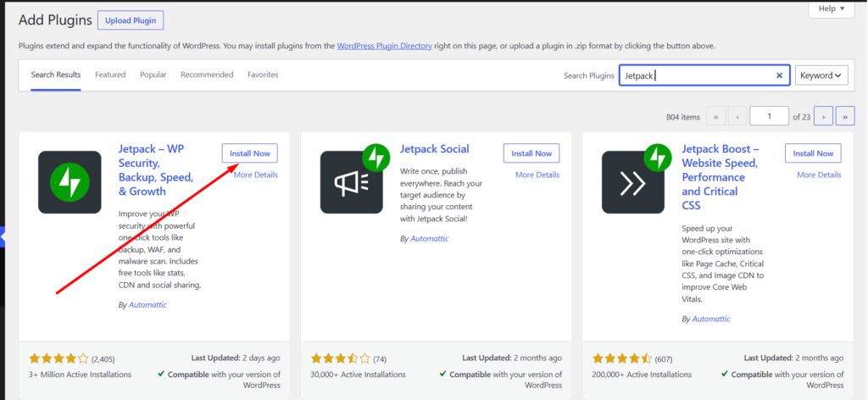Go to the next page of results
Viewport: 868px width, 400px height.
824,117
